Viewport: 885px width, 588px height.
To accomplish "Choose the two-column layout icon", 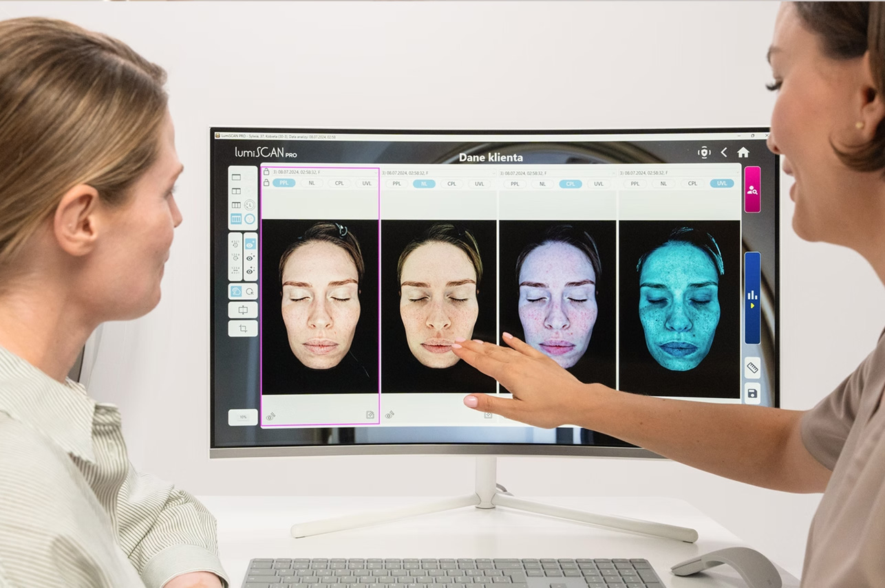I will point(236,191).
